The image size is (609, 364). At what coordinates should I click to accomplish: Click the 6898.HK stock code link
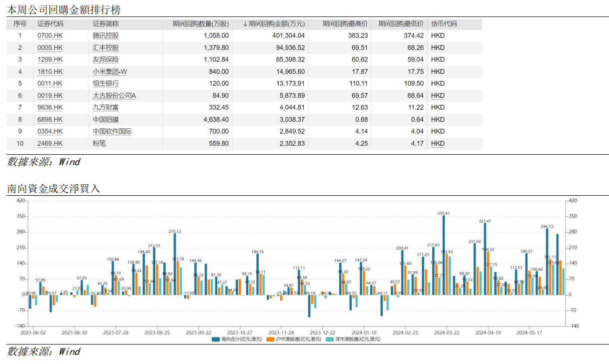(x=50, y=119)
